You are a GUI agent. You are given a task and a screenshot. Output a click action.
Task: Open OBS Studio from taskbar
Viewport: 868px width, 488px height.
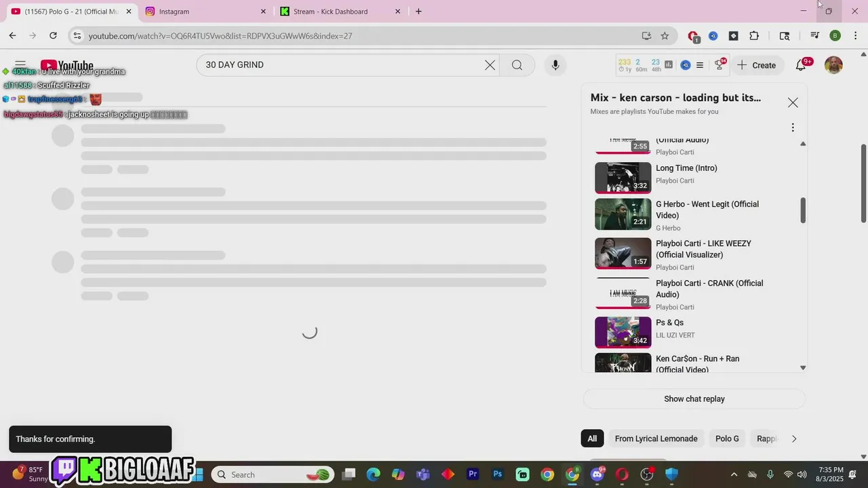[647, 474]
